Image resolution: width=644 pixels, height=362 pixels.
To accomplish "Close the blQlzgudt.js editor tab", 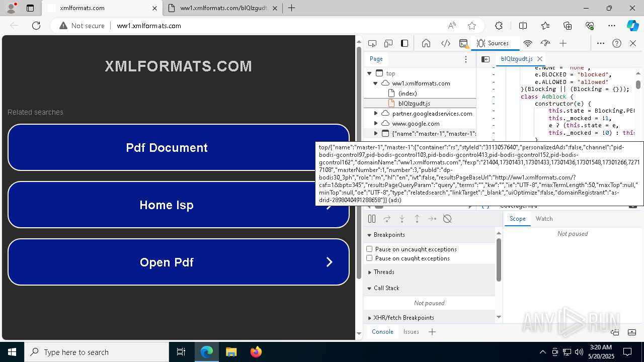I will (x=540, y=59).
